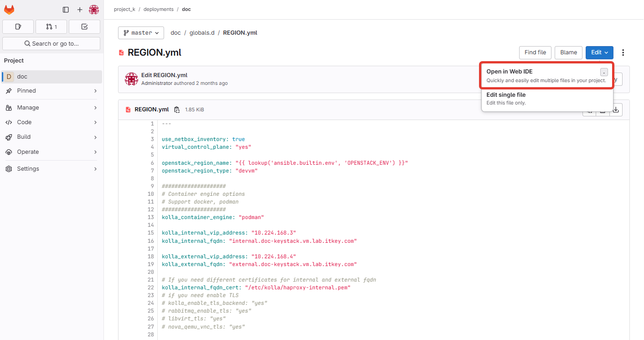Download REGION.yml via the download icon
Viewport: 644px width, 340px height.
point(616,110)
